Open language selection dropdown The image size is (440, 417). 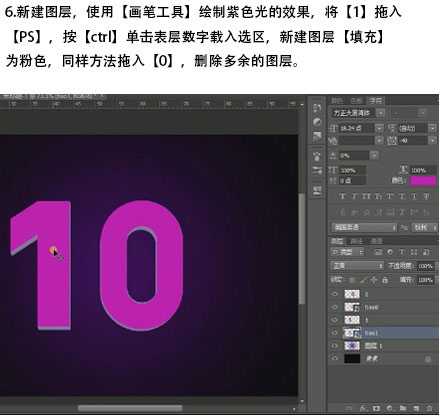click(364, 228)
